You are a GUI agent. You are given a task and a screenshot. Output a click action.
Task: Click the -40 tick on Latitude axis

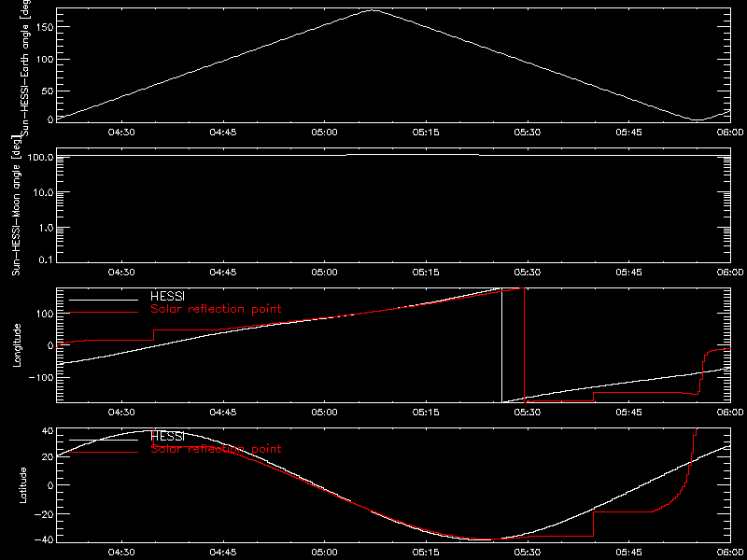point(43,540)
